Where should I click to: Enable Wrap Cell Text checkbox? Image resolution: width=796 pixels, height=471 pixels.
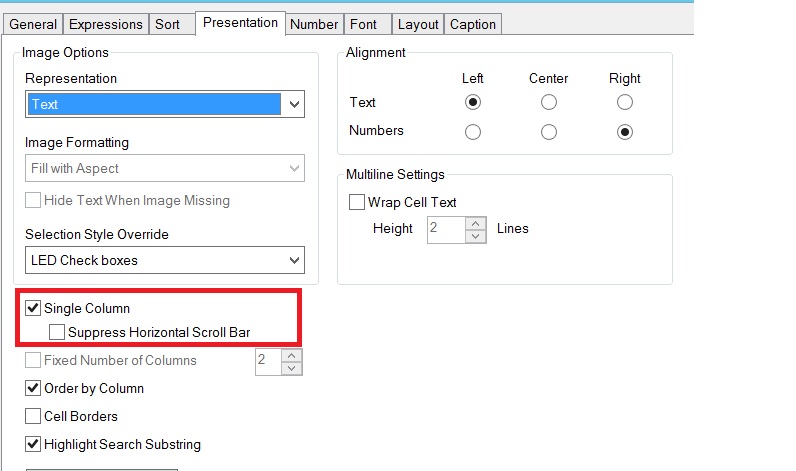pos(357,202)
